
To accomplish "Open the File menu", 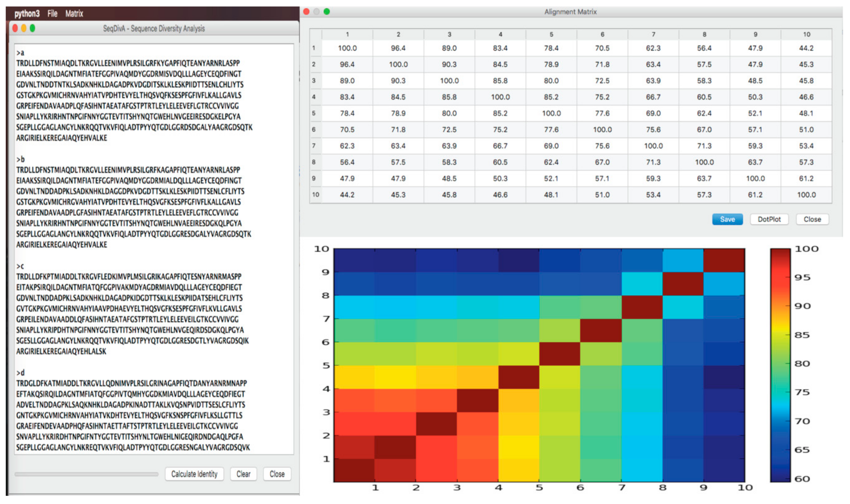I will pyautogui.click(x=52, y=14).
